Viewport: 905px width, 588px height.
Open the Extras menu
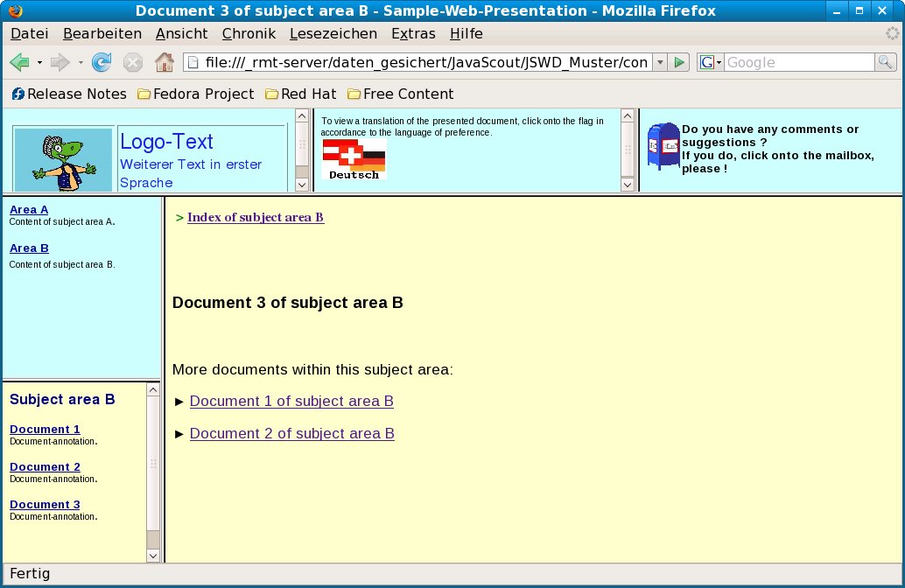coord(413,33)
